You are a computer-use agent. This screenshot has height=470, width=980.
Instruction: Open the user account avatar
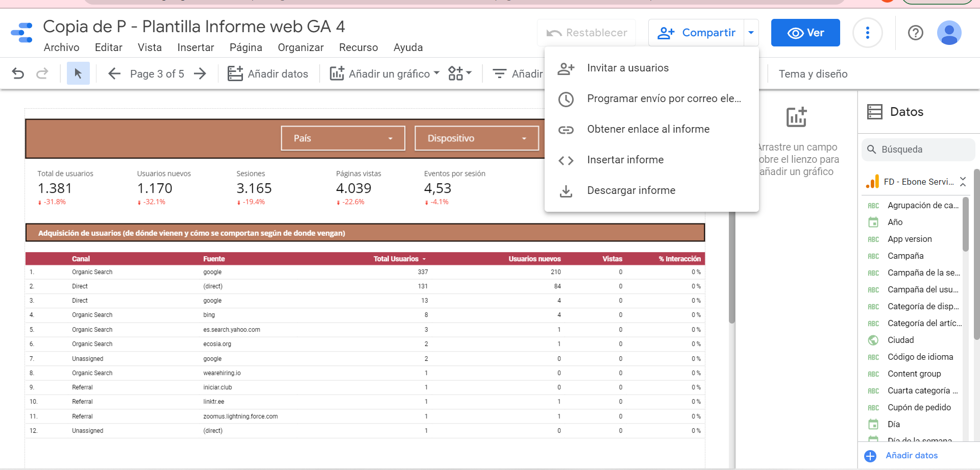pyautogui.click(x=949, y=33)
